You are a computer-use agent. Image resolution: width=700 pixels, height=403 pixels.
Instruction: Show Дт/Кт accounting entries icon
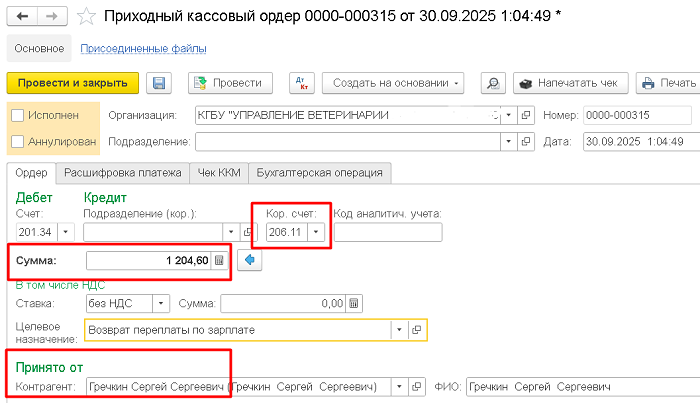[302, 83]
